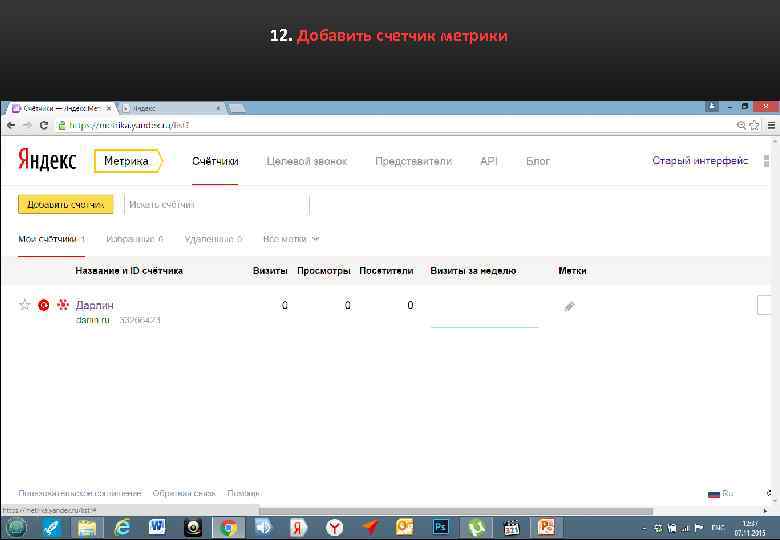Click the settings box right of the Дарлин row
This screenshot has width=780, height=540.
765,305
